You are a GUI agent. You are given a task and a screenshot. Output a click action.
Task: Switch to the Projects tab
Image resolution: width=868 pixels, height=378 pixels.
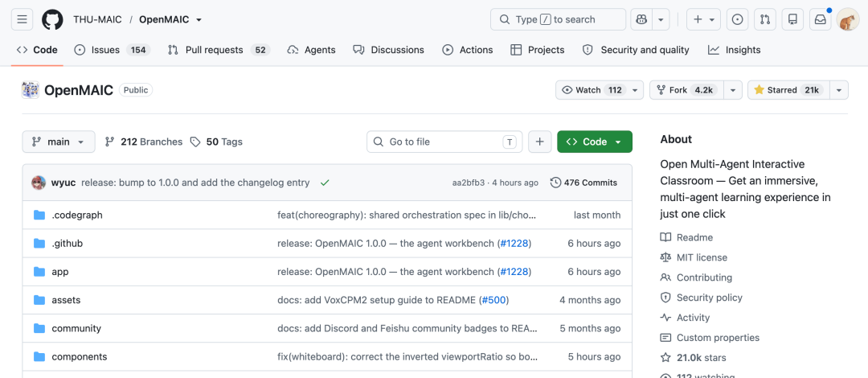(x=538, y=50)
